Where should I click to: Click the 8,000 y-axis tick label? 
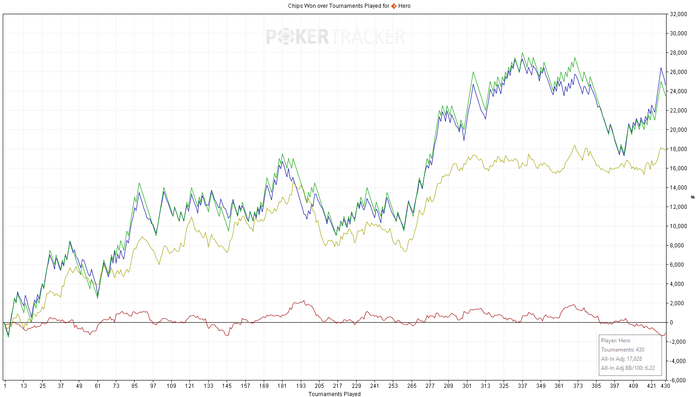tap(677, 245)
